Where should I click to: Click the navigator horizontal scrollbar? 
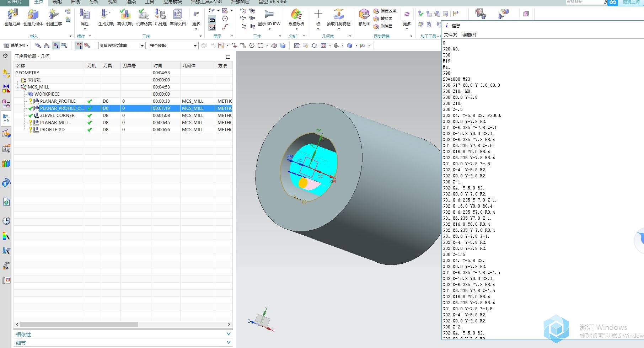pos(79,324)
